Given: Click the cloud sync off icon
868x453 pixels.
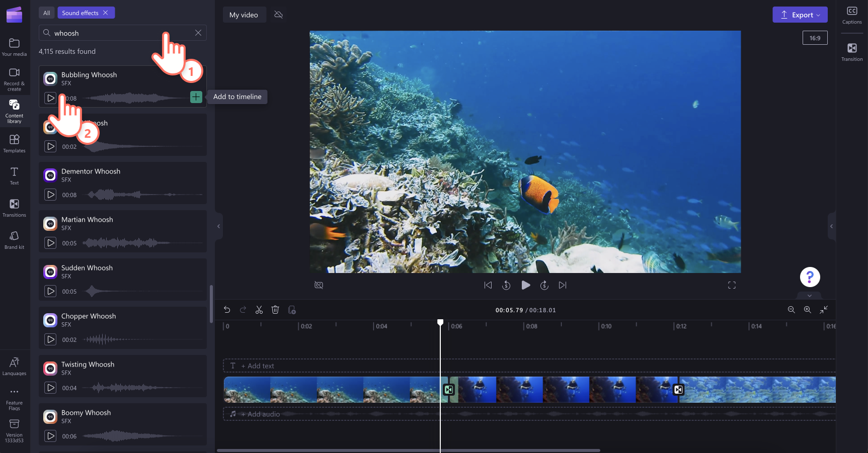Looking at the screenshot, I should tap(278, 15).
